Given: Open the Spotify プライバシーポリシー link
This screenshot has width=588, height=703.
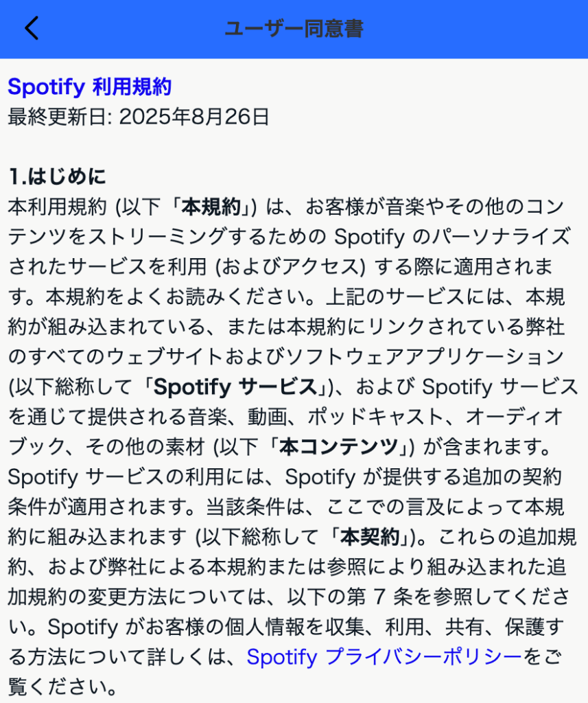Looking at the screenshot, I should pyautogui.click(x=384, y=657).
